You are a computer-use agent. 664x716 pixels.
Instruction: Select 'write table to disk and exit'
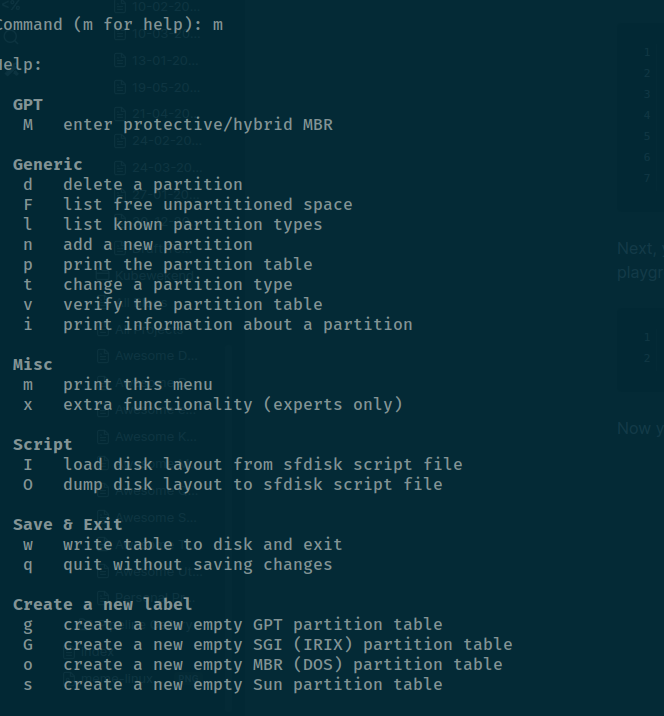click(203, 545)
